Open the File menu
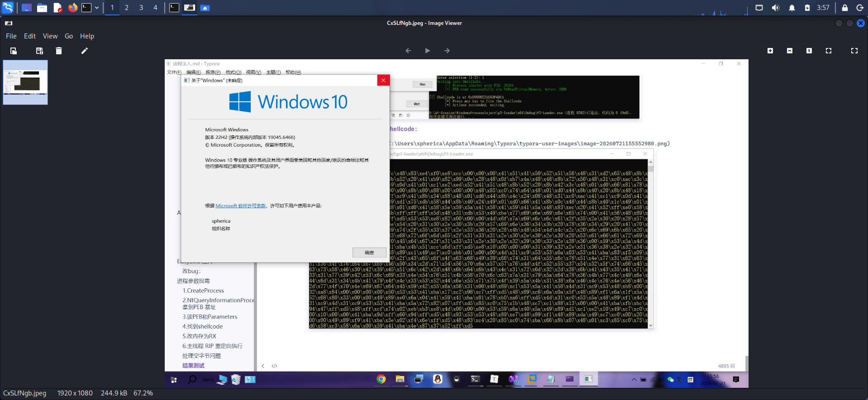The height and width of the screenshot is (400, 868). pos(11,36)
